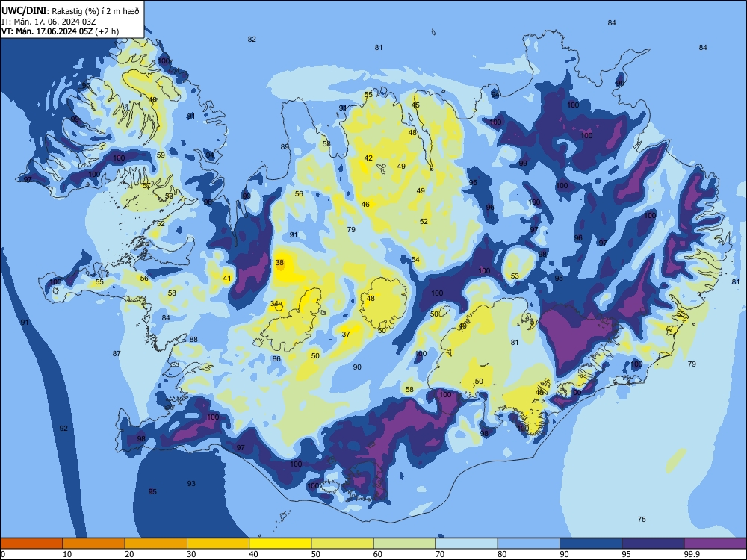Click the legend tick label '10'
Image resolution: width=747 pixels, height=560 pixels.
click(67, 554)
